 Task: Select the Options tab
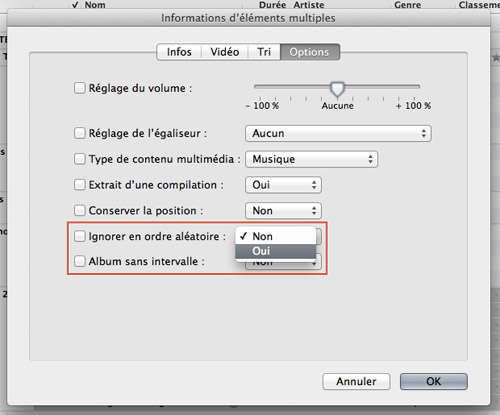[310, 52]
